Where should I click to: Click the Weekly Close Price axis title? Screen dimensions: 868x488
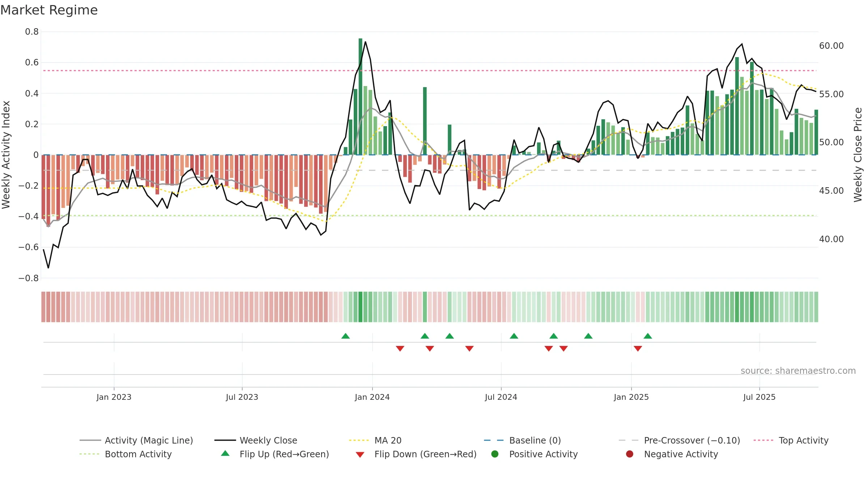pos(858,155)
